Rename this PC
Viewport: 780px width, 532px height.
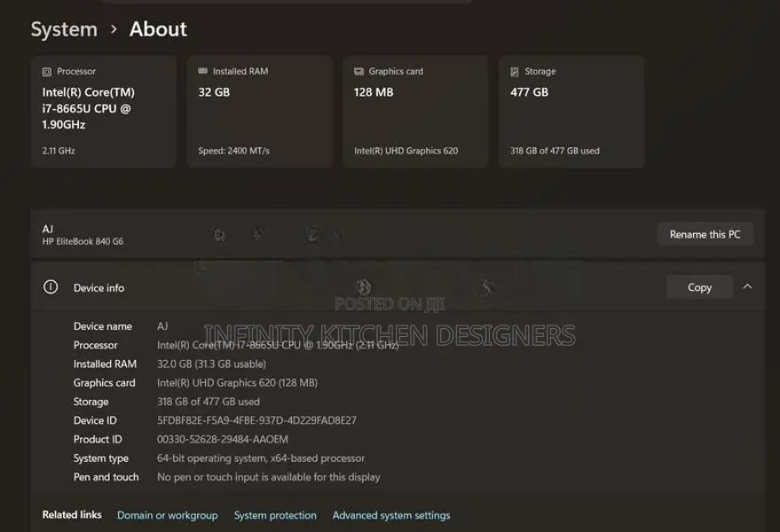[x=705, y=234]
